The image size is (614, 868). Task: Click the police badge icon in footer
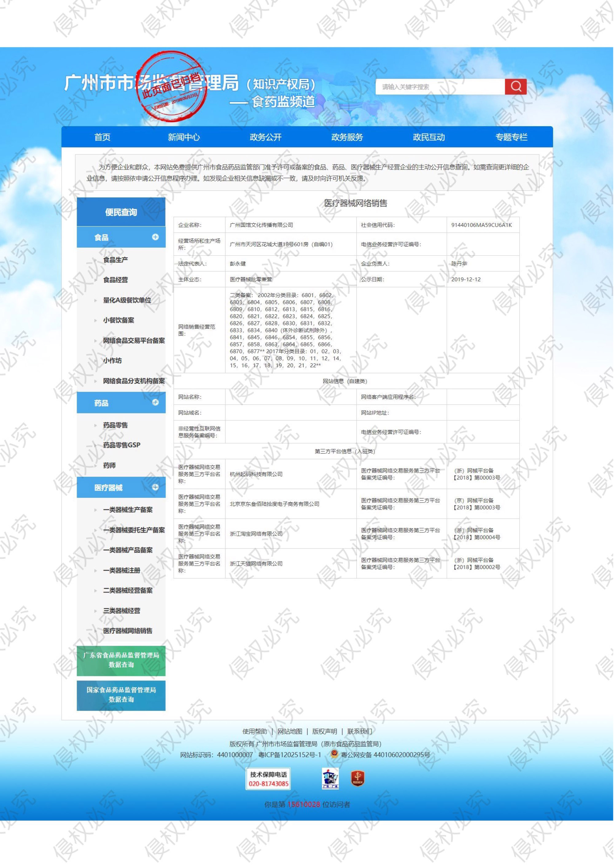pyautogui.click(x=334, y=754)
